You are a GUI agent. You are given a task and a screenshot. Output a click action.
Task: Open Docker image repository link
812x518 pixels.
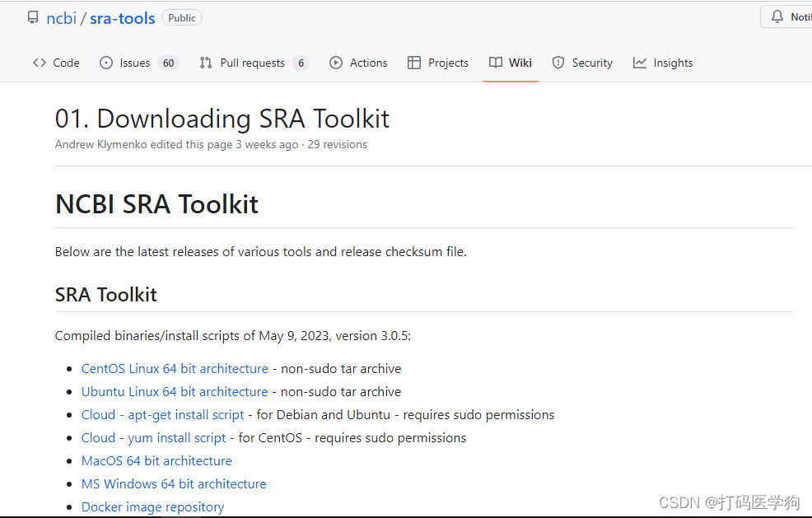(x=153, y=507)
